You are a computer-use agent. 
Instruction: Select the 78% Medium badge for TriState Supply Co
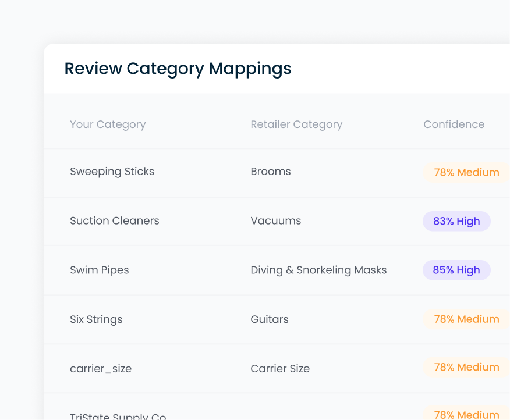(465, 414)
